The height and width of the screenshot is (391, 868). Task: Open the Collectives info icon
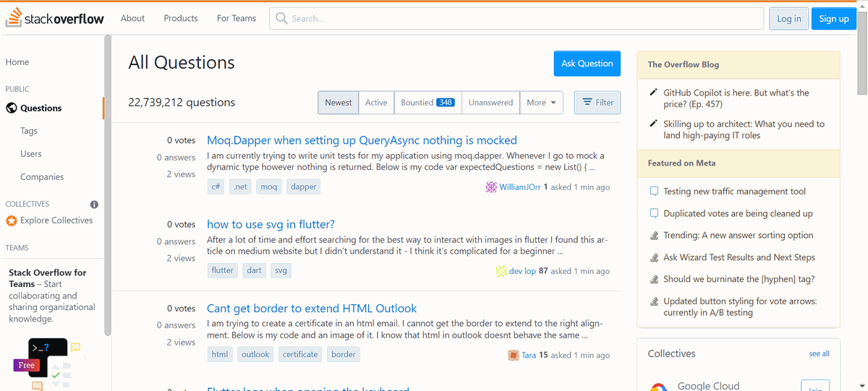(94, 205)
